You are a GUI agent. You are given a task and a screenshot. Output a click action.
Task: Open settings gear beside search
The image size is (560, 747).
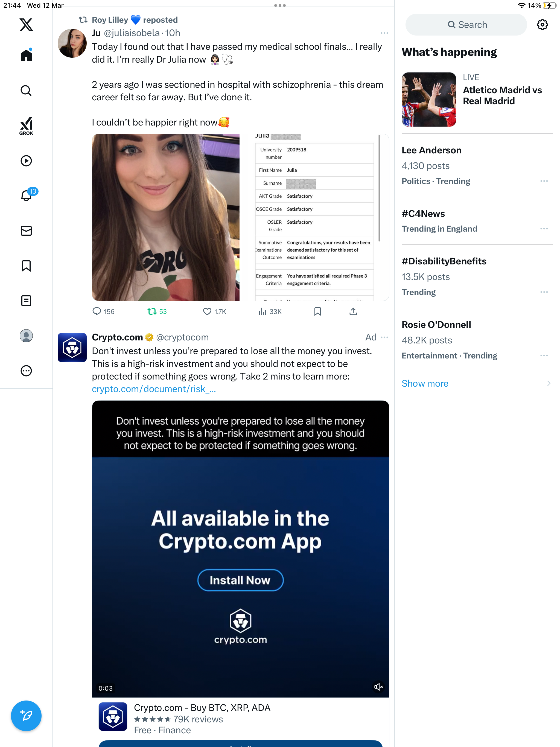[x=542, y=25]
